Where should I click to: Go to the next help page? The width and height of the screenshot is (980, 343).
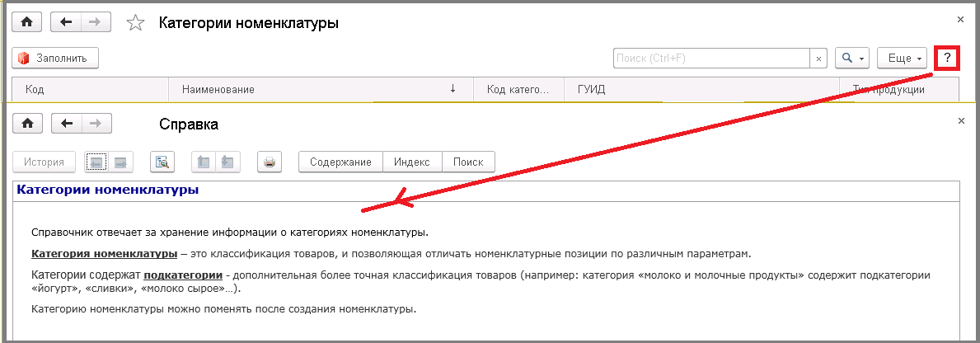tap(120, 162)
